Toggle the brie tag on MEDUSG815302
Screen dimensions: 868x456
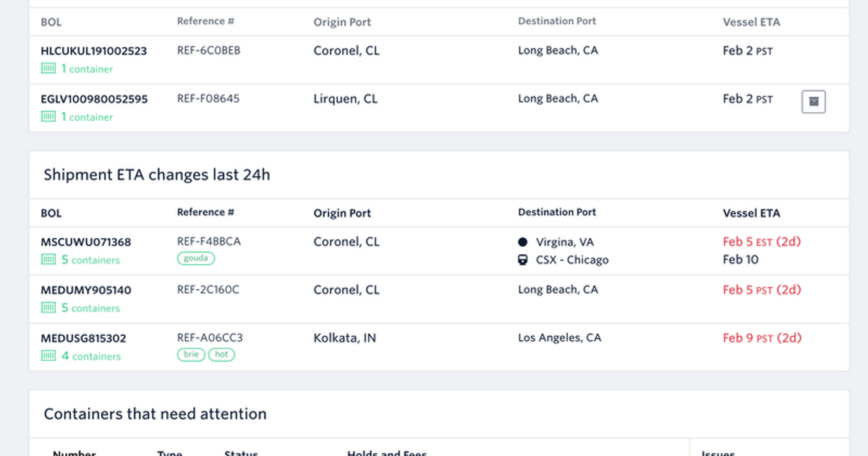coord(190,354)
